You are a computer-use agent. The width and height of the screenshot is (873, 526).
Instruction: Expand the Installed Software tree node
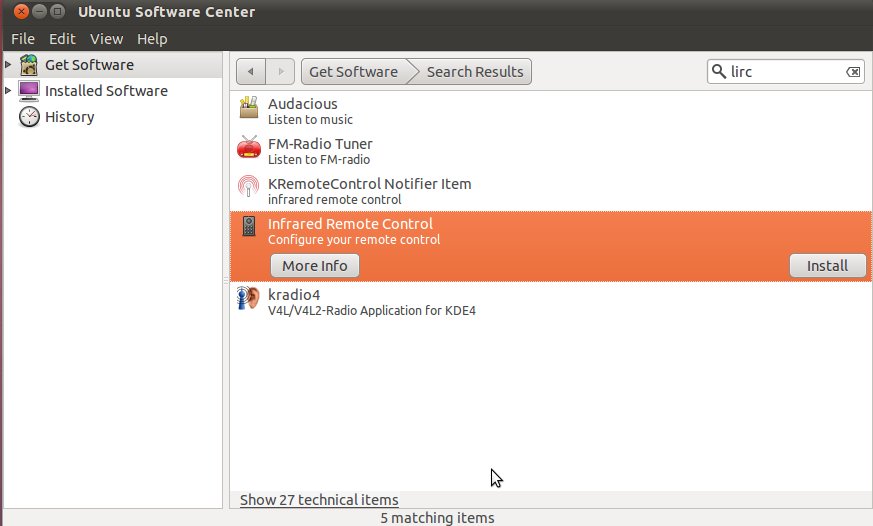pyautogui.click(x=8, y=90)
